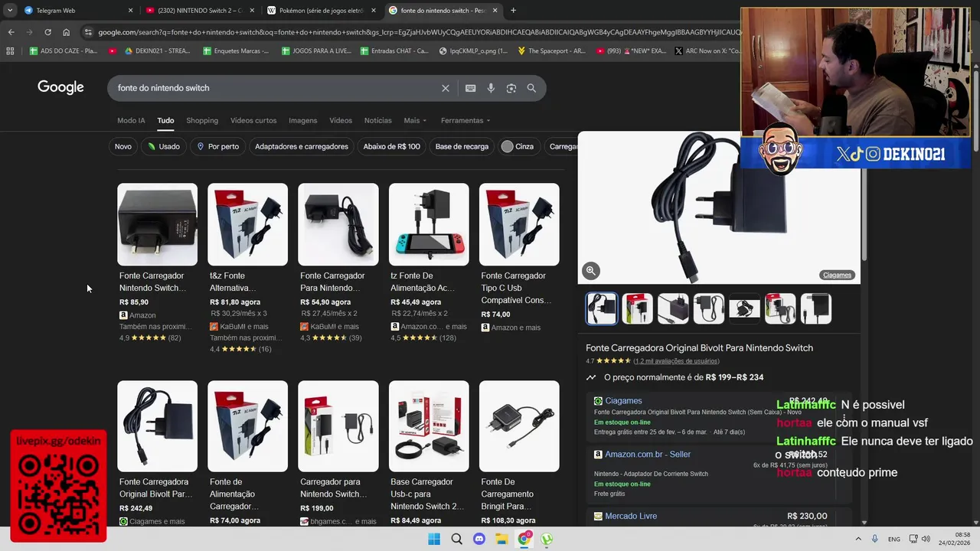Viewport: 980px width, 551px height.
Task: Click the microphone icon in system tray
Action: (875, 539)
